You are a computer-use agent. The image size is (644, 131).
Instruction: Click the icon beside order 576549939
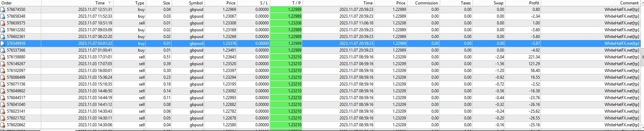(3, 43)
